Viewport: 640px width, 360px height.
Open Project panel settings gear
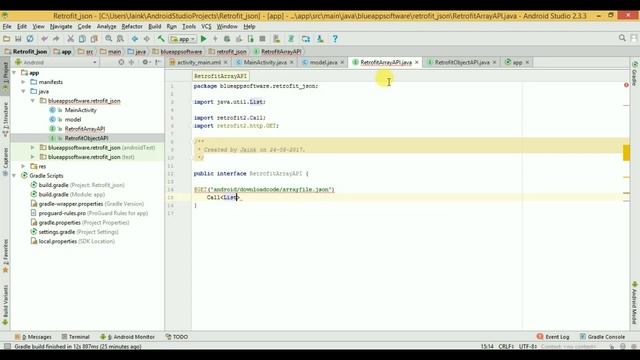(146, 62)
